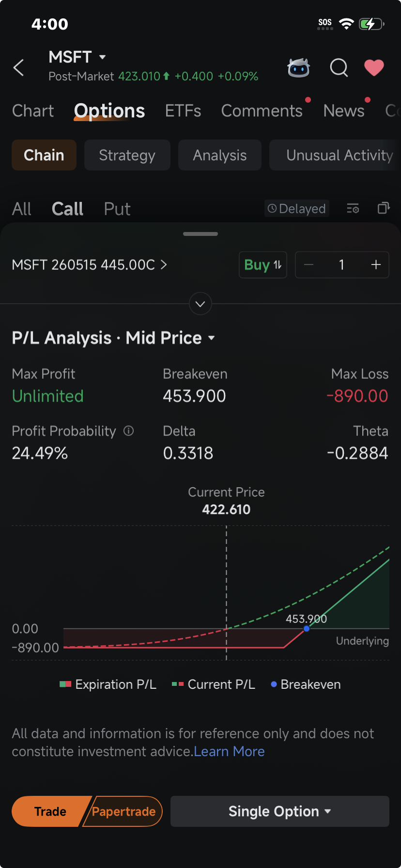This screenshot has width=401, height=868.
Task: Open the option chain filter settings icon
Action: tap(353, 208)
